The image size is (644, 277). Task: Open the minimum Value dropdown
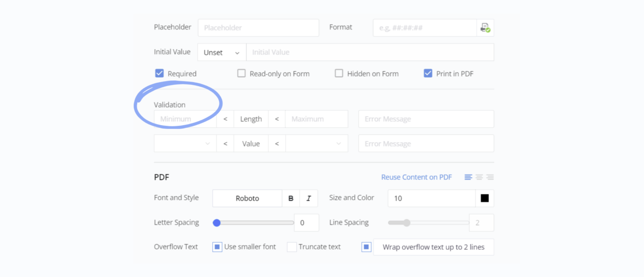click(185, 144)
